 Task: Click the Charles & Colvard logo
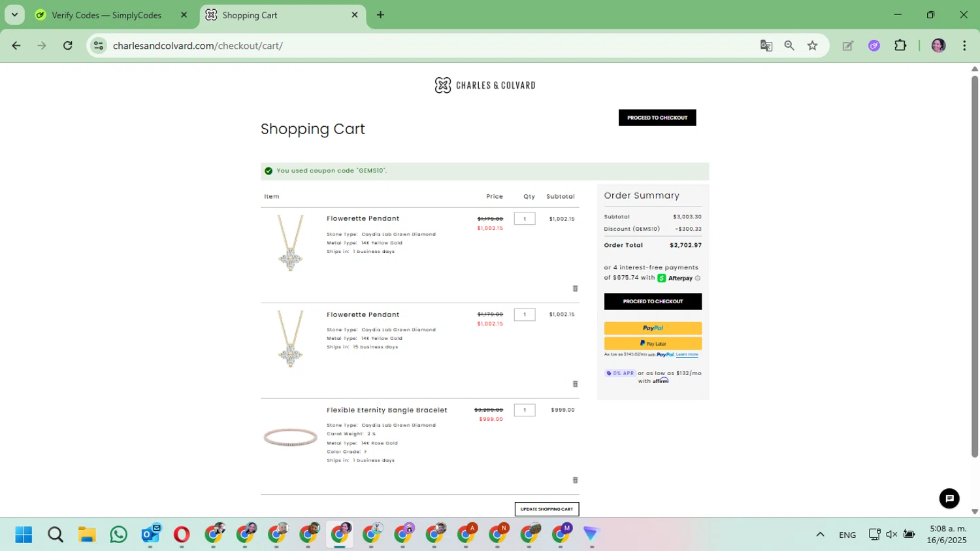point(485,85)
